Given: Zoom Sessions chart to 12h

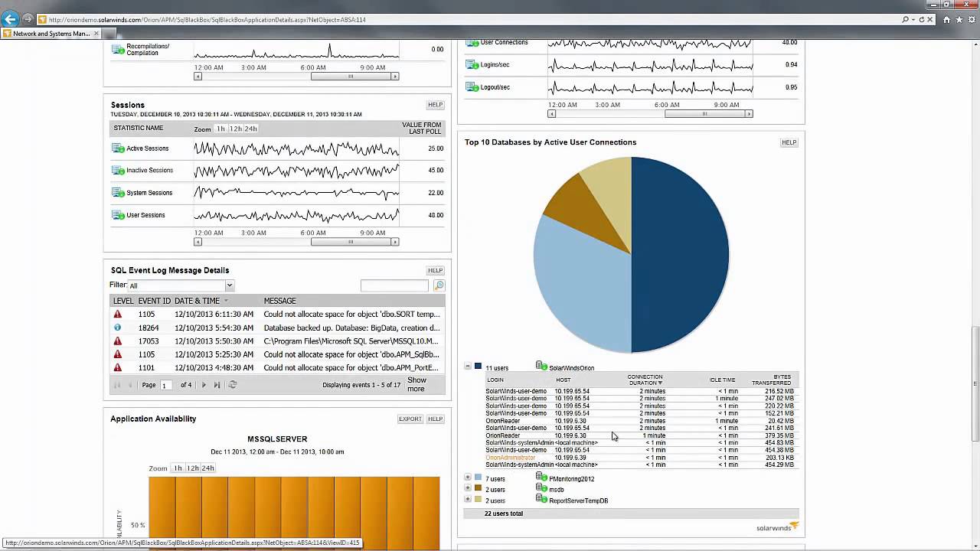Looking at the screenshot, I should [x=236, y=129].
